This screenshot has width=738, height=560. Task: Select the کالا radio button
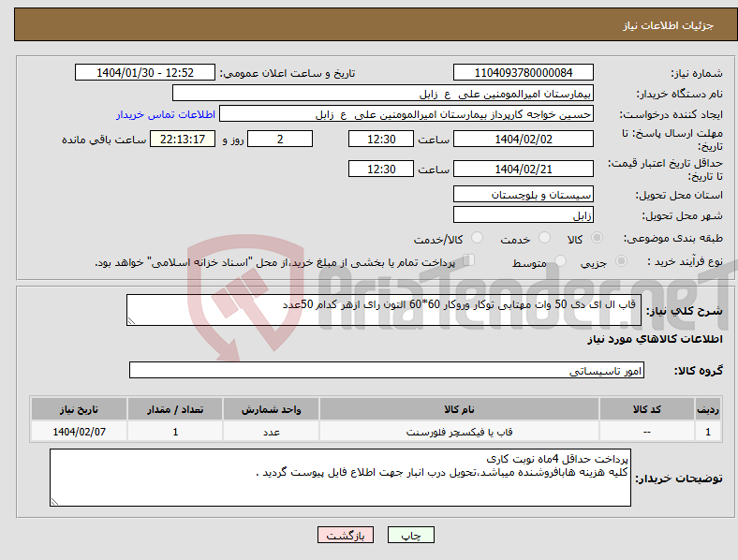[x=597, y=238]
